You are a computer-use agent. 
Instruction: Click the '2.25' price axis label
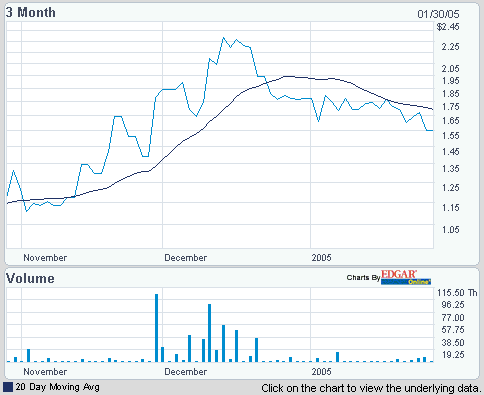coord(450,47)
